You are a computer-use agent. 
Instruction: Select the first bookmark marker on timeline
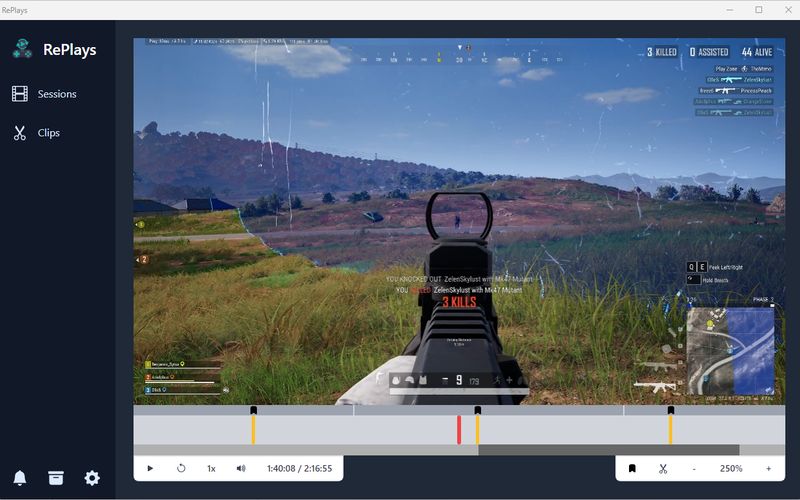(x=254, y=410)
